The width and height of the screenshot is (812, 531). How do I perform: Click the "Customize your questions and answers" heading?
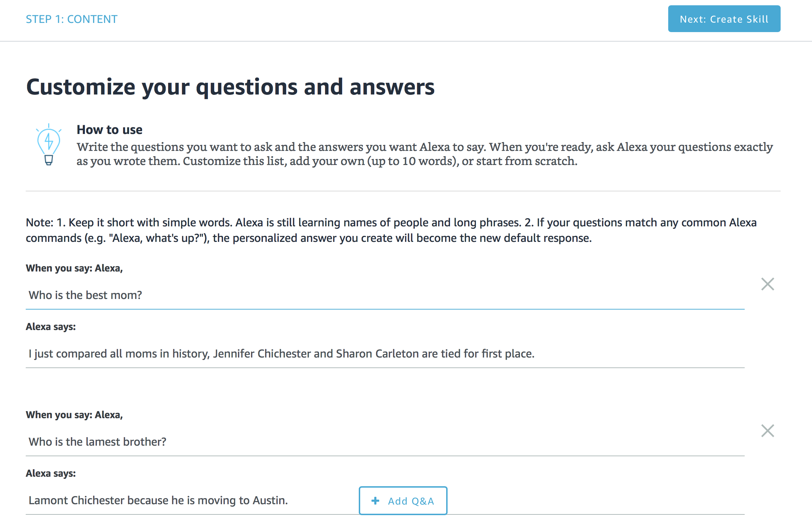pos(230,87)
